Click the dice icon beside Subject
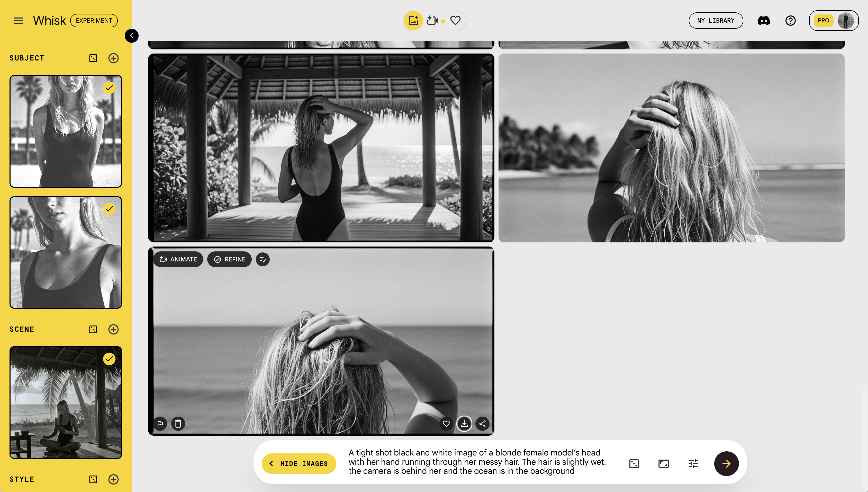Image resolution: width=868 pixels, height=492 pixels. coord(93,58)
